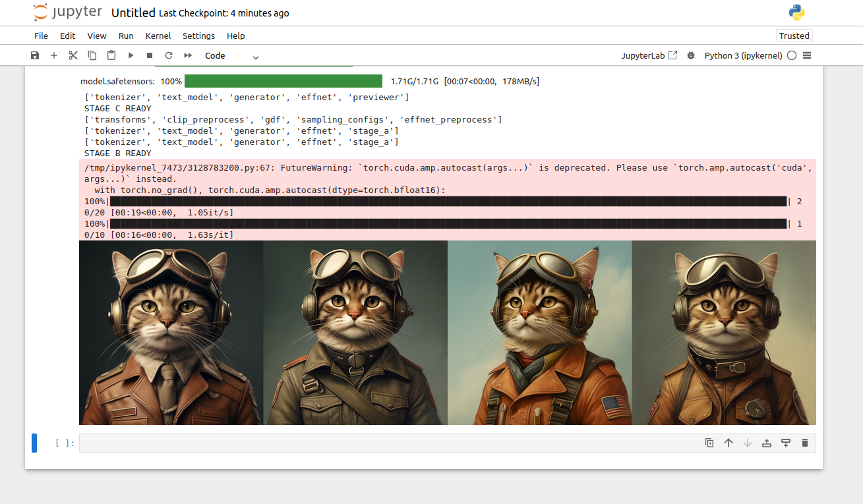Restart kernel and run all cells
The height and width of the screenshot is (504, 863).
point(188,56)
